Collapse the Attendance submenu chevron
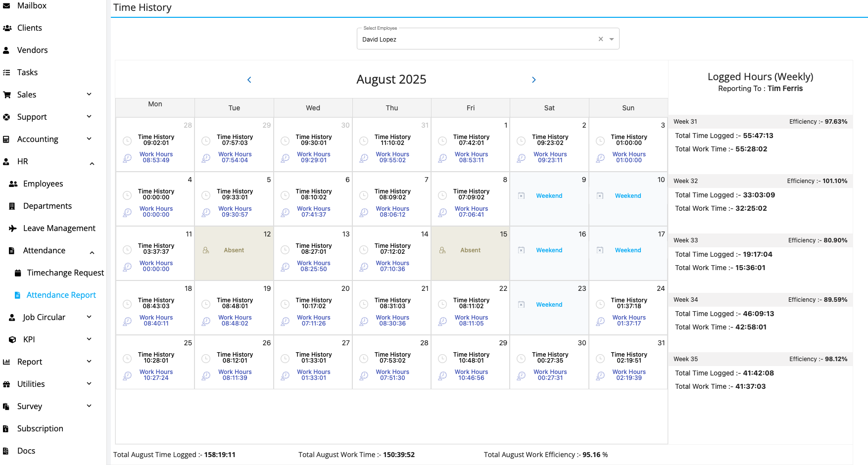Screen dimensions: 868x465 click(x=92, y=252)
